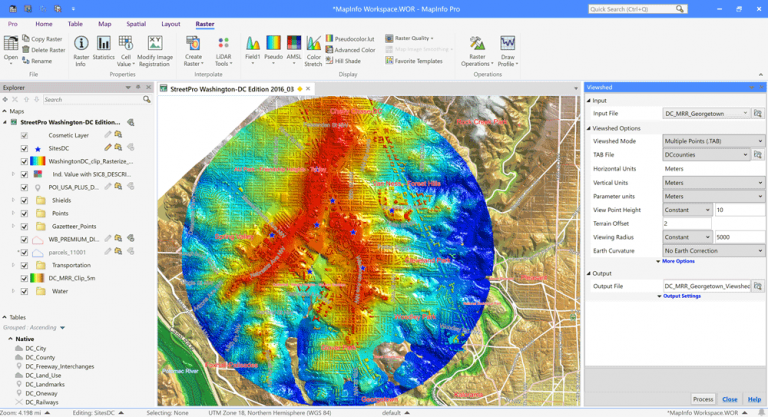
Task: Toggle the Water layer group checkbox
Action: click(x=25, y=291)
